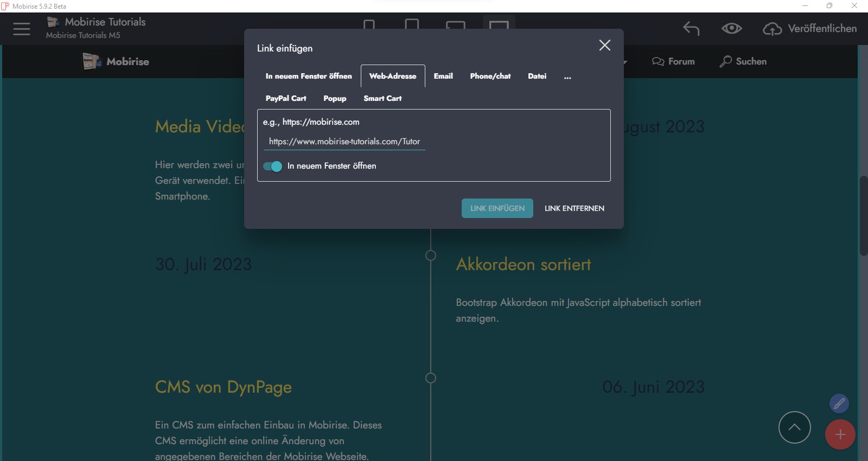Switch to the PayPal Cart tab
The width and height of the screenshot is (868, 461).
286,98
